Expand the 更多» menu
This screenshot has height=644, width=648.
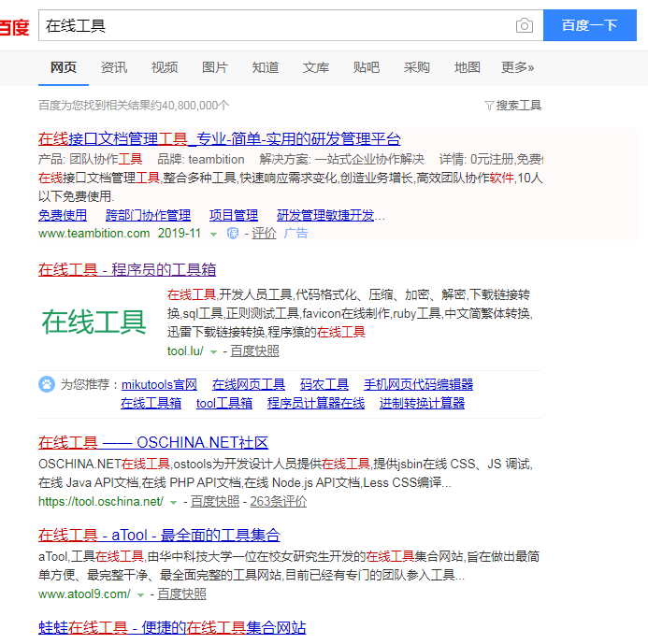pyautogui.click(x=517, y=67)
